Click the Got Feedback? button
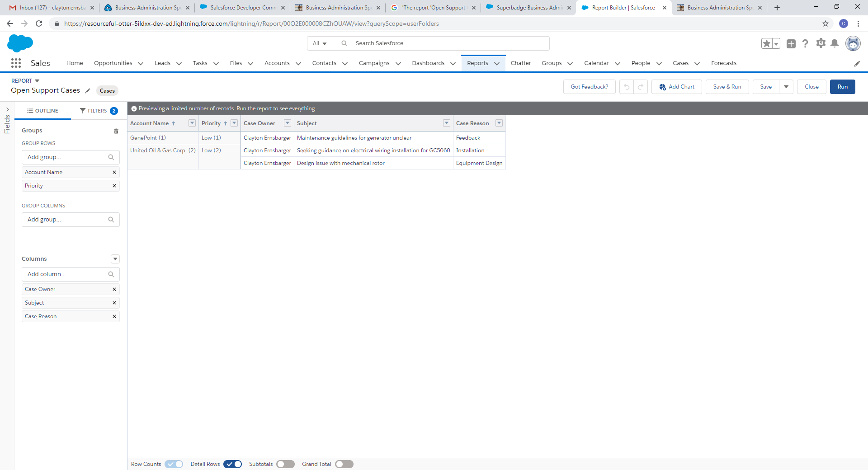The image size is (868, 470). [590, 87]
